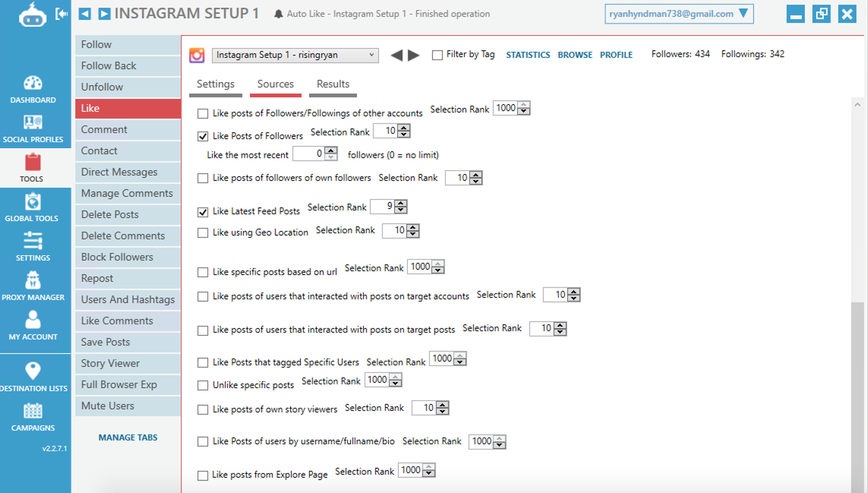Enable Like posts of own story viewers
Viewport: 868px width, 493px height.
[203, 410]
